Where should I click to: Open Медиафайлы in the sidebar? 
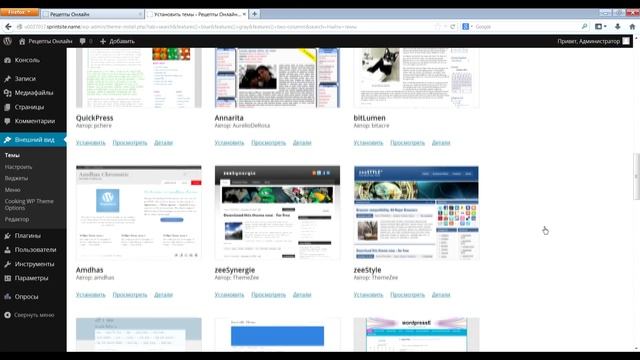click(33, 93)
